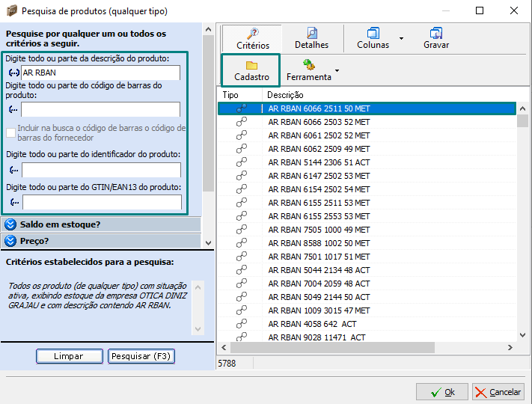Viewport: 532px width, 404px height.
Task: Click the criteria panel vertical scrollbar thumb
Action: tap(208, 113)
